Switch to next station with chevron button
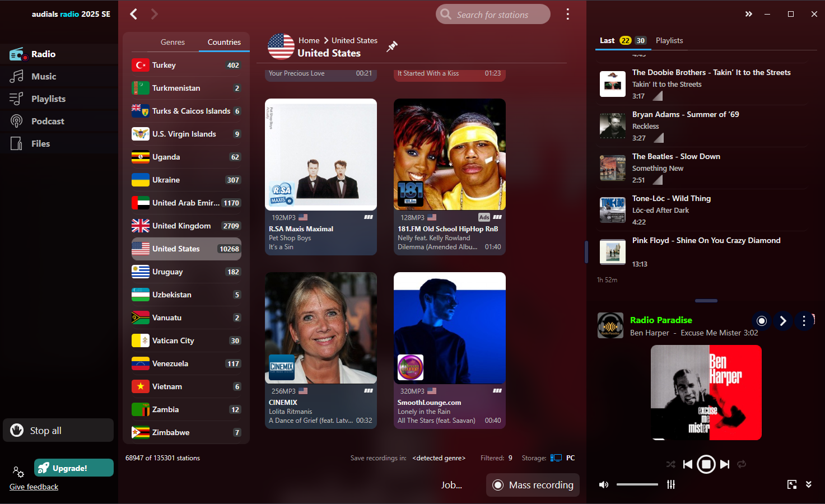Image resolution: width=825 pixels, height=504 pixels. pyautogui.click(x=783, y=321)
